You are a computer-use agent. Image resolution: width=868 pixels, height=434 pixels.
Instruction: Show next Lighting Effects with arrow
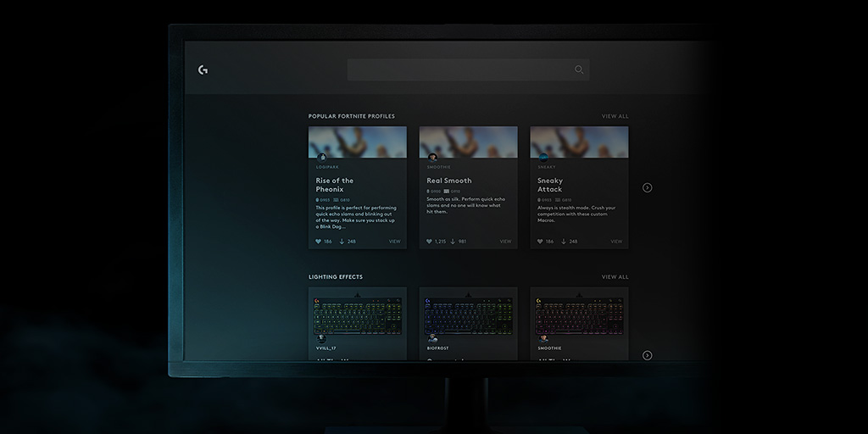tap(647, 355)
